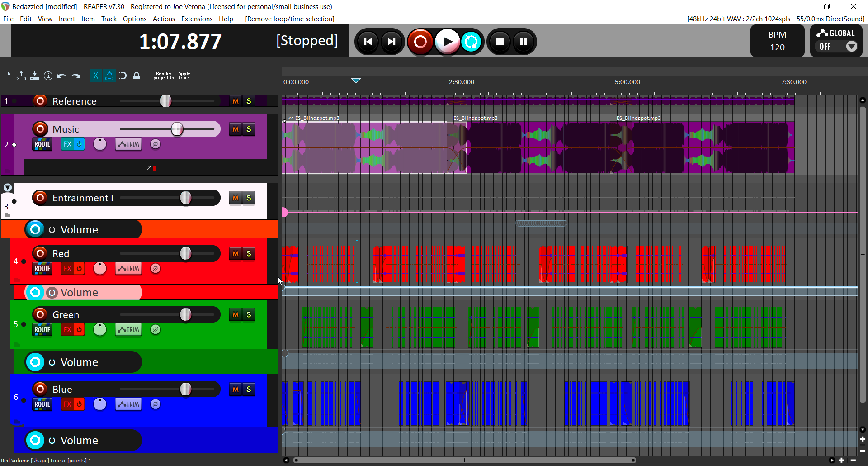Viewport: 868px width, 466px height.
Task: Toggle the repeat loop button
Action: pyautogui.click(x=471, y=42)
